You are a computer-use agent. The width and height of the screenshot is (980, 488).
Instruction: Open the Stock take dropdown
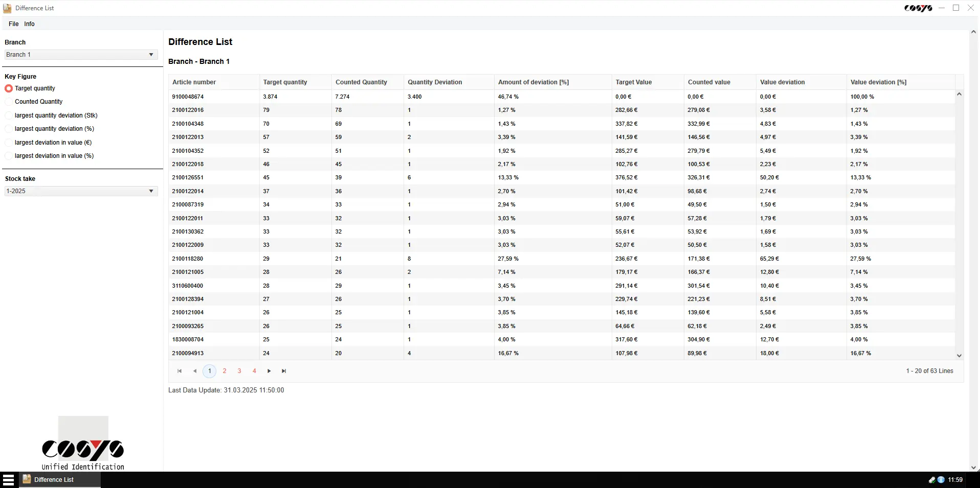(x=81, y=191)
